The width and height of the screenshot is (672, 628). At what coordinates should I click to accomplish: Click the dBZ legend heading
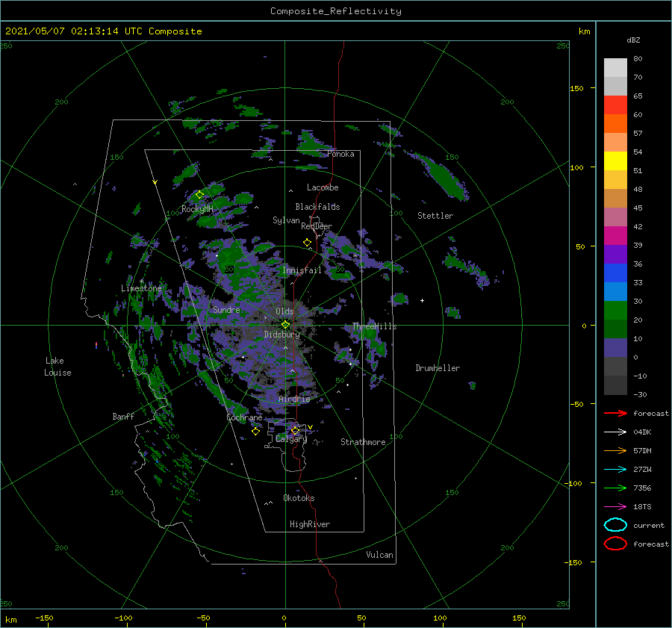click(x=633, y=40)
